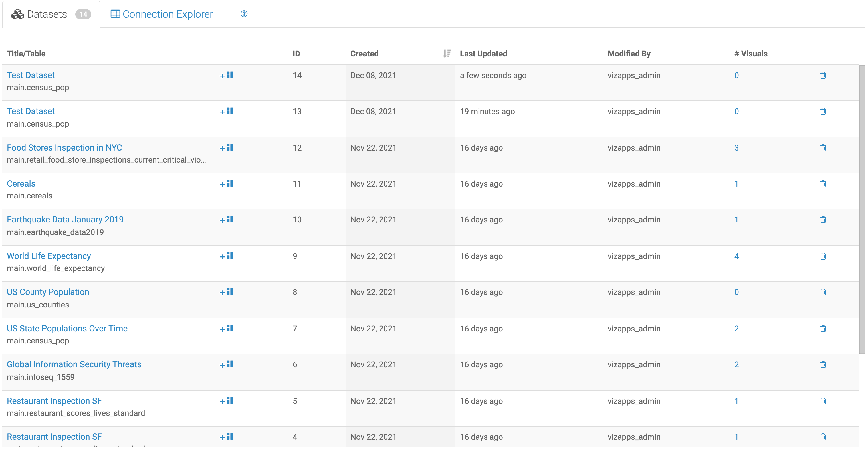
Task: Sort table by ID column header
Action: coord(296,54)
